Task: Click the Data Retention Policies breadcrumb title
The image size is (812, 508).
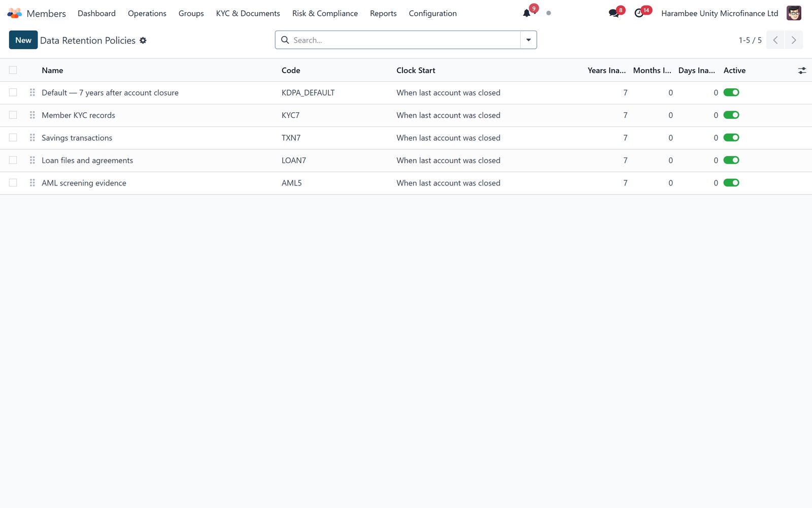Action: pyautogui.click(x=88, y=40)
